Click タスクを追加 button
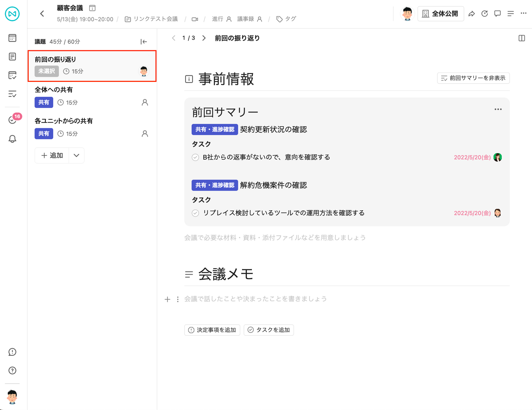The width and height of the screenshot is (532, 410). tap(269, 330)
